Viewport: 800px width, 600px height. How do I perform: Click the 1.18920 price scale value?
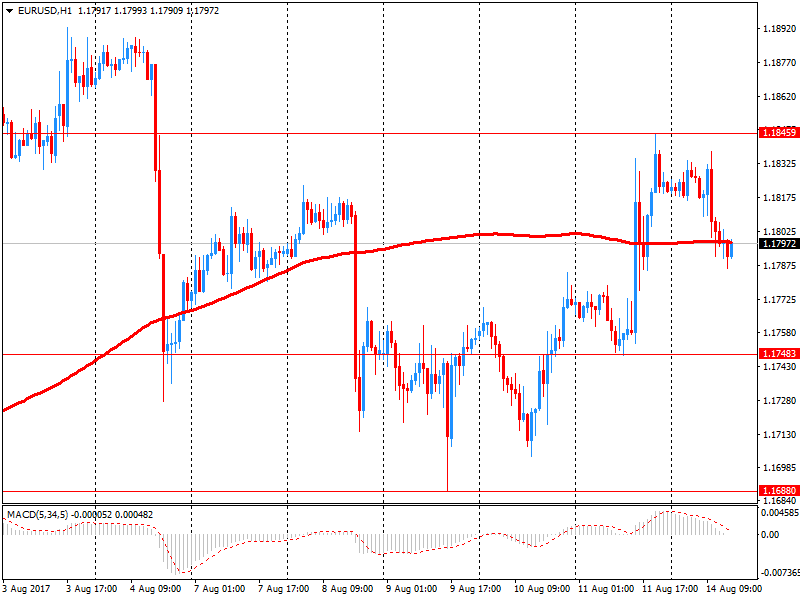pyautogui.click(x=779, y=29)
